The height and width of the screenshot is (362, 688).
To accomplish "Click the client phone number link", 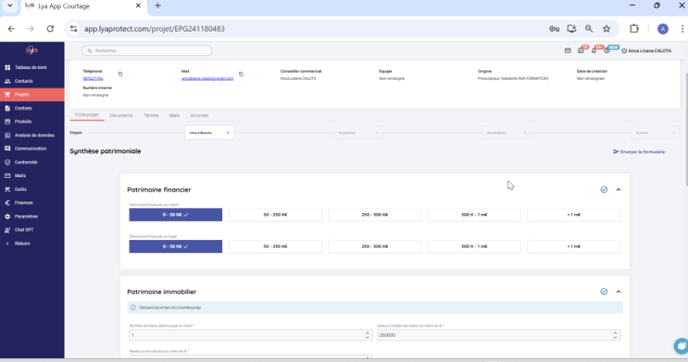I will point(93,79).
